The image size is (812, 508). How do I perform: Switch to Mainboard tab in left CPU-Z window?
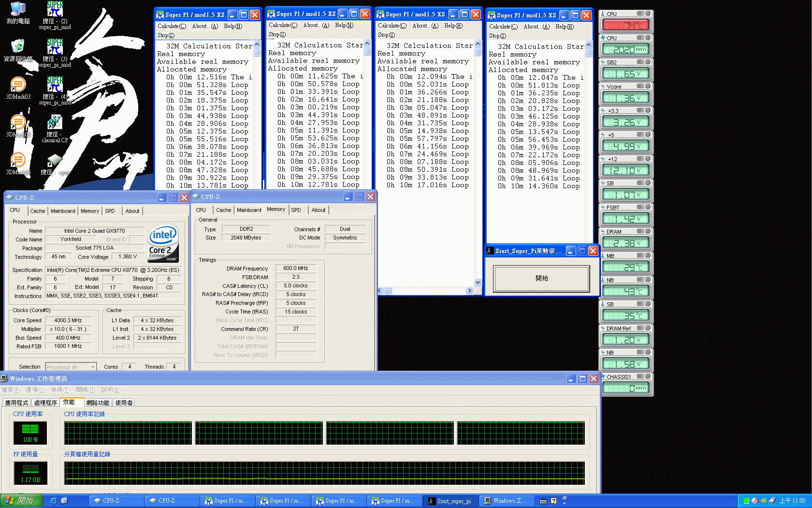point(63,211)
